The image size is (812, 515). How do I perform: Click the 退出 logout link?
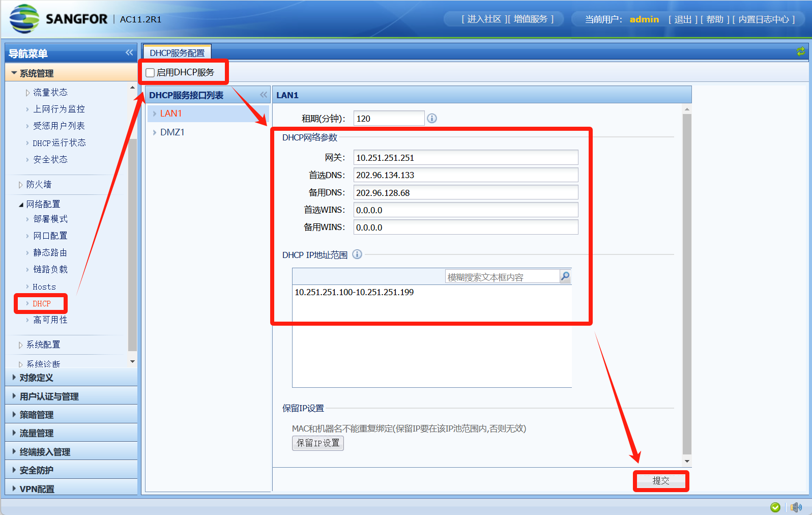click(683, 19)
